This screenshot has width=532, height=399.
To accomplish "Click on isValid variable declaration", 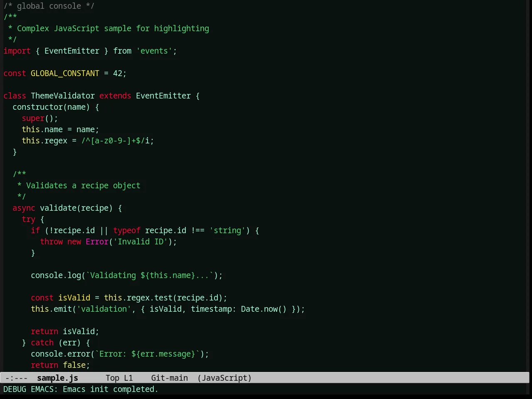I will [74, 298].
